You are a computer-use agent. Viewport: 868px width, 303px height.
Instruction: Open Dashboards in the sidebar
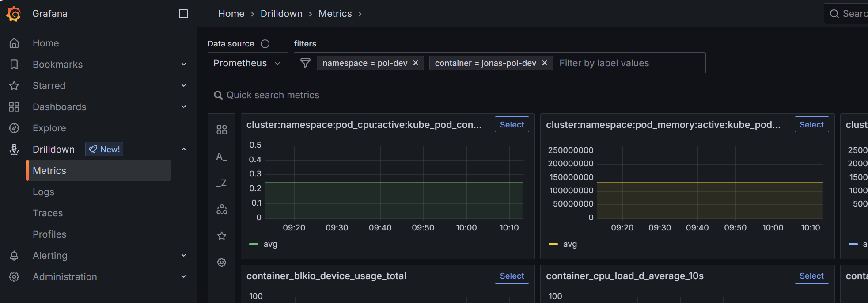point(60,107)
